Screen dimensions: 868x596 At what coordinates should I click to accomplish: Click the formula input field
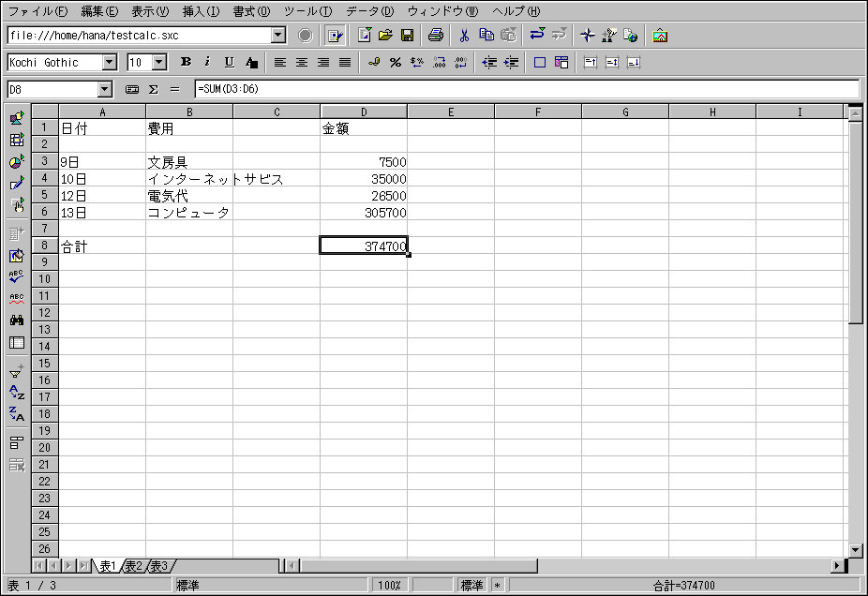click(x=525, y=89)
